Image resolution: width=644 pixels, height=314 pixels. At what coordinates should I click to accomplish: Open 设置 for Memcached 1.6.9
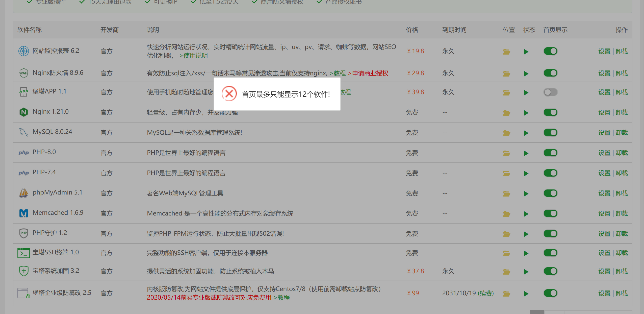(x=604, y=213)
